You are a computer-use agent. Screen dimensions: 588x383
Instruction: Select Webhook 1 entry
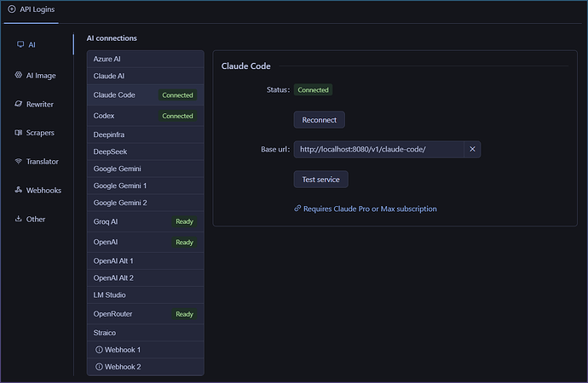pos(146,350)
